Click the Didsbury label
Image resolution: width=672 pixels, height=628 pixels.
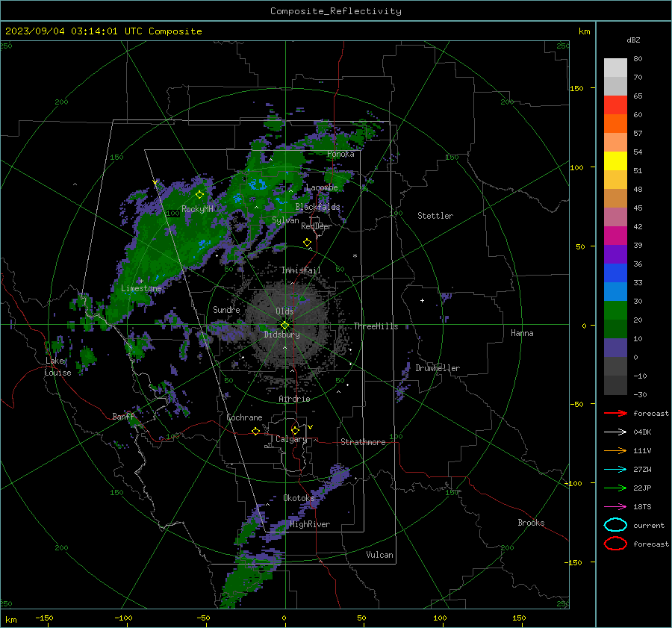pyautogui.click(x=281, y=335)
